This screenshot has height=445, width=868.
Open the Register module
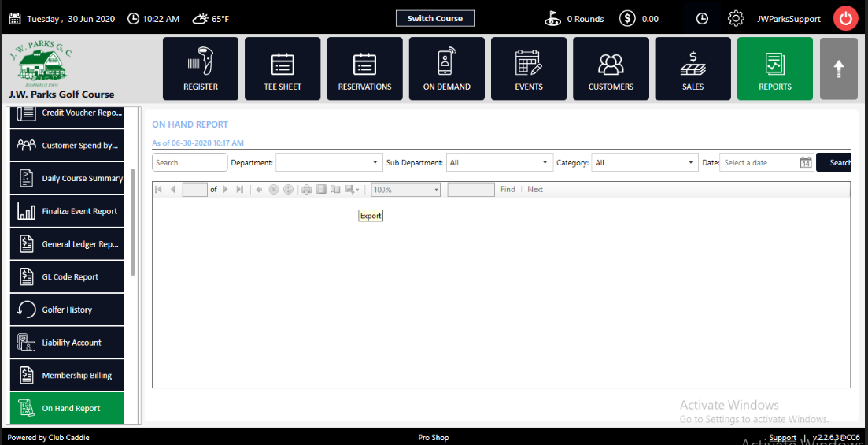pyautogui.click(x=201, y=69)
